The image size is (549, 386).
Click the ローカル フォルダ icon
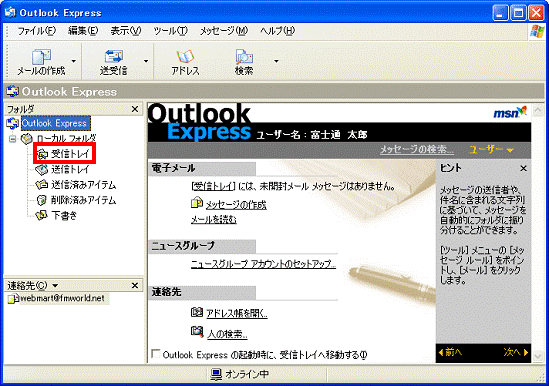(x=27, y=139)
